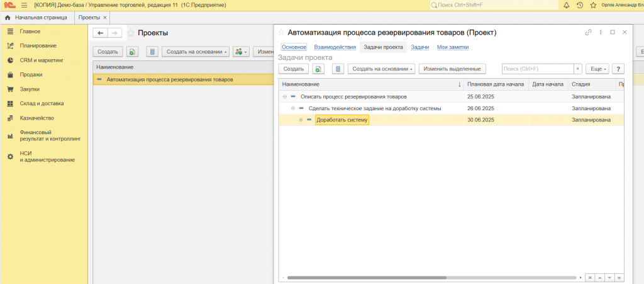Click 'Изменить выделенные' button in task panel
The height and width of the screenshot is (284, 644).
click(452, 69)
